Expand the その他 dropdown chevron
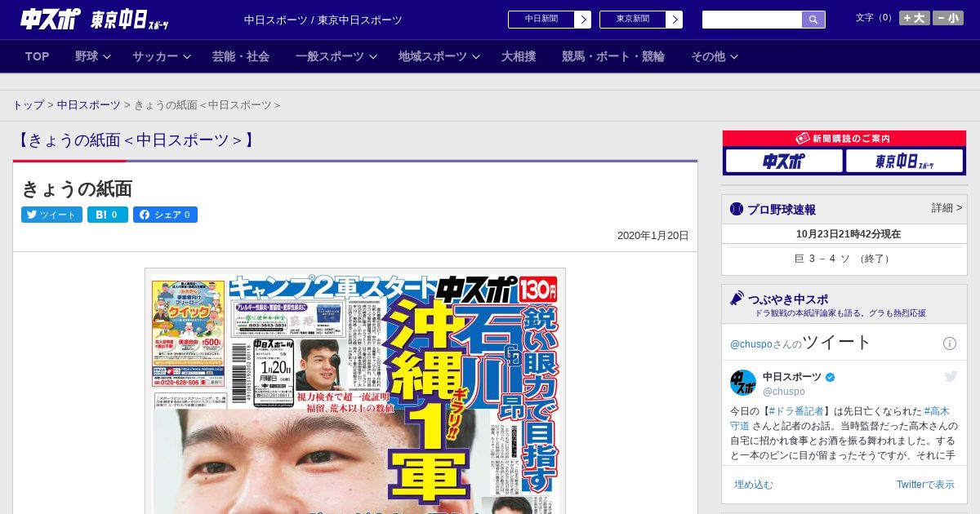The height and width of the screenshot is (514, 980). (x=734, y=57)
